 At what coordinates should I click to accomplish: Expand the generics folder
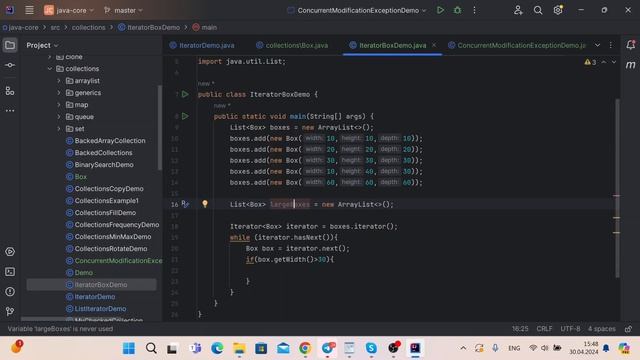click(x=59, y=93)
